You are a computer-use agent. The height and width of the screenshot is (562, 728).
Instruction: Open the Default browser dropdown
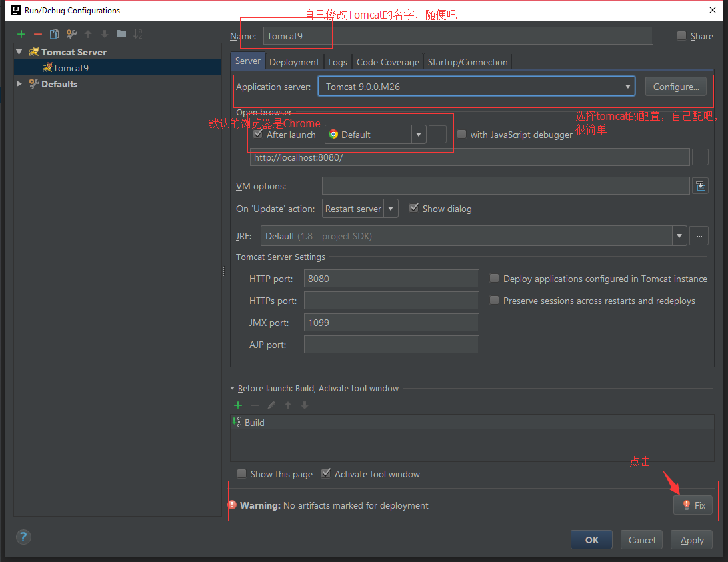(x=418, y=135)
